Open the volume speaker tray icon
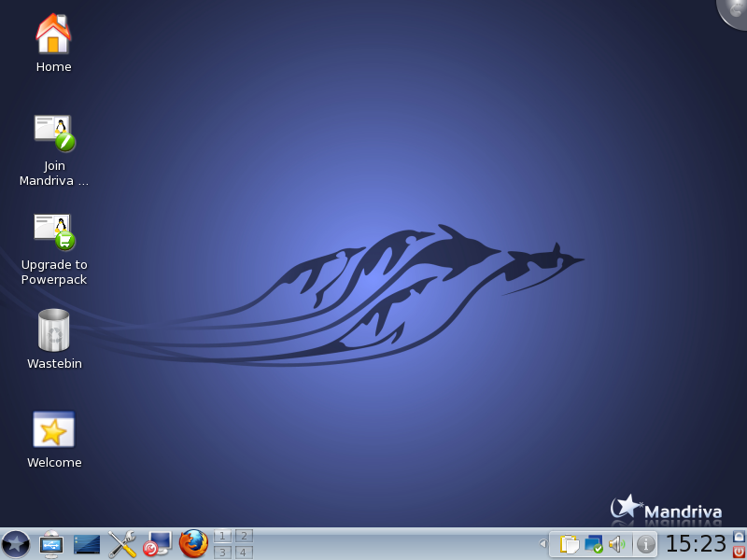This screenshot has width=747, height=560. point(618,544)
